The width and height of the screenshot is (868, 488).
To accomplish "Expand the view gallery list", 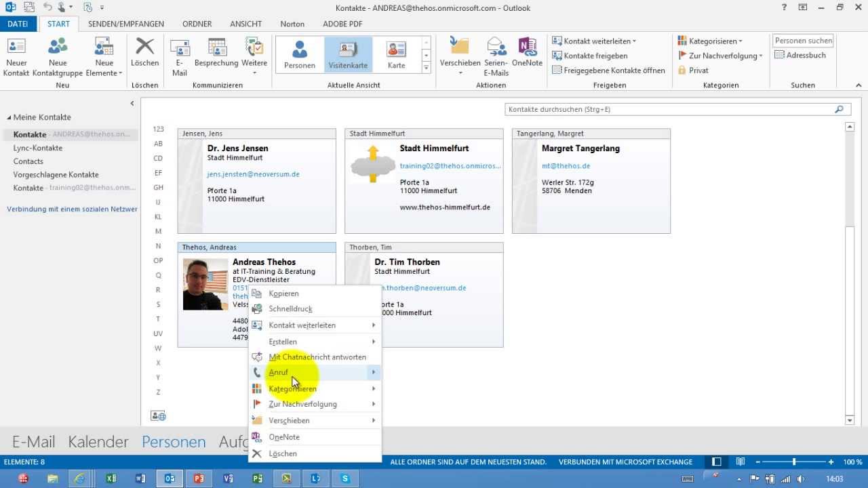I will pyautogui.click(x=426, y=67).
